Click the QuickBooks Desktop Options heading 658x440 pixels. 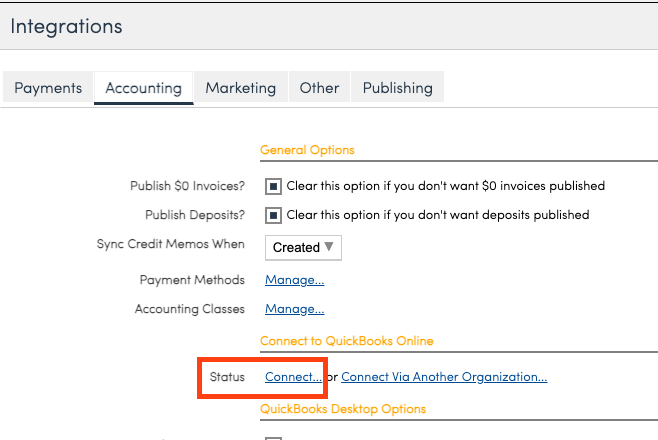click(x=342, y=409)
